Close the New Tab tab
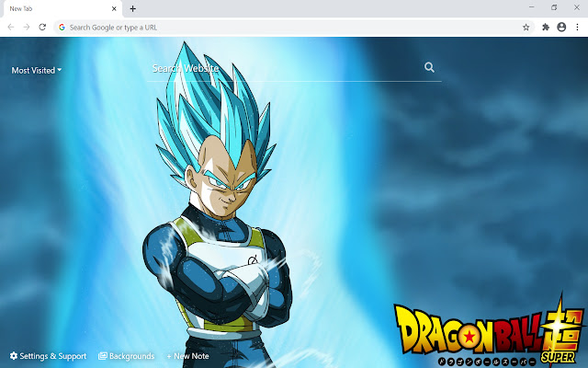This screenshot has width=588, height=368. pos(114,8)
